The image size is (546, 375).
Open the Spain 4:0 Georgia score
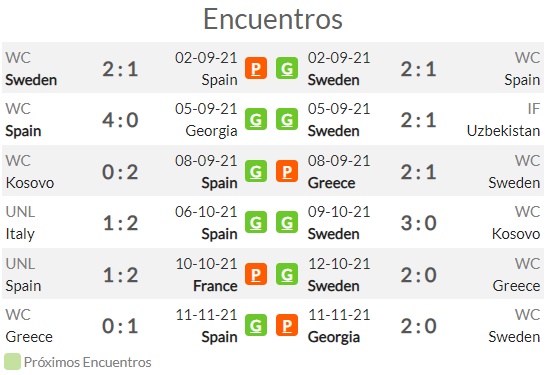click(120, 120)
